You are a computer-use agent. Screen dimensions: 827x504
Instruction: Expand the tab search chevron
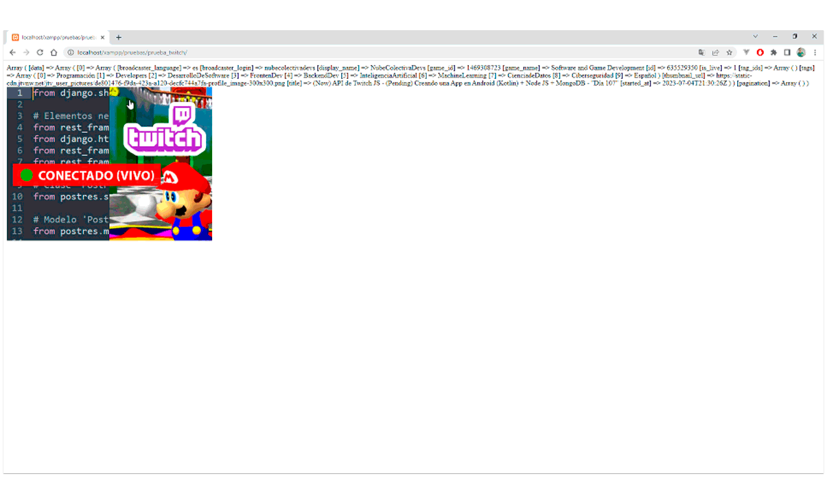pos(755,36)
